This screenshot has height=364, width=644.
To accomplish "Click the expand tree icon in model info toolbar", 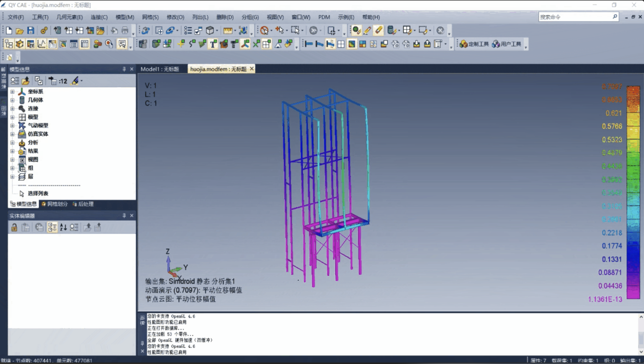I will [x=15, y=81].
